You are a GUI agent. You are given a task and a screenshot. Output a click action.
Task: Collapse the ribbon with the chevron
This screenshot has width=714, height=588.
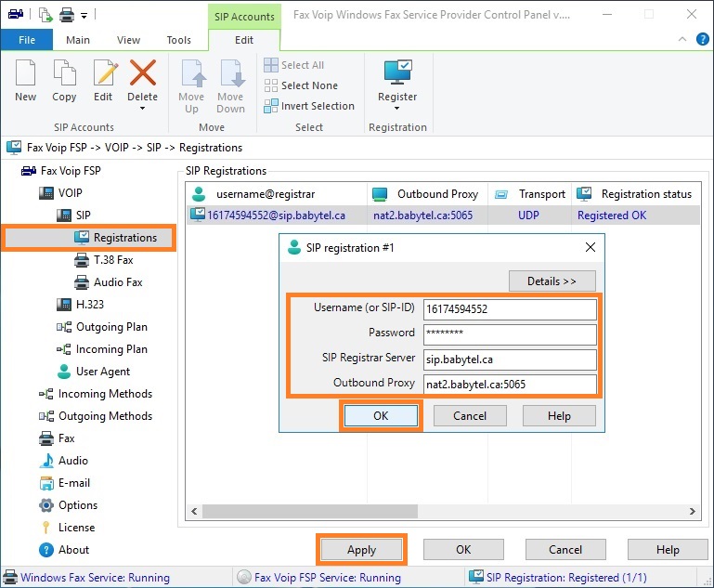(682, 39)
